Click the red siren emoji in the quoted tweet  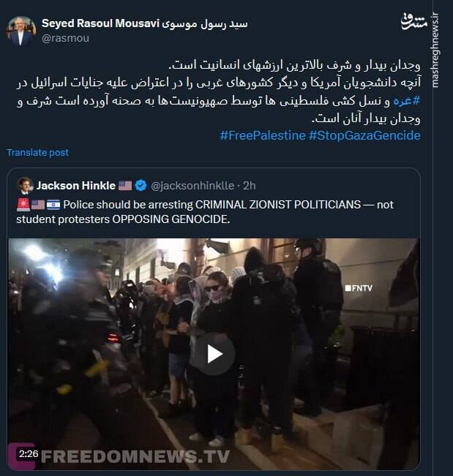23,205
